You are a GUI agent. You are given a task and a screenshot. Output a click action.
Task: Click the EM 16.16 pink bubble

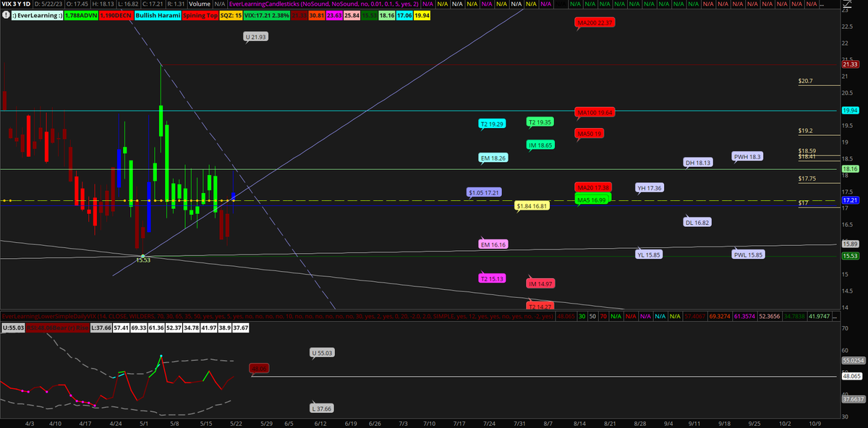point(493,244)
